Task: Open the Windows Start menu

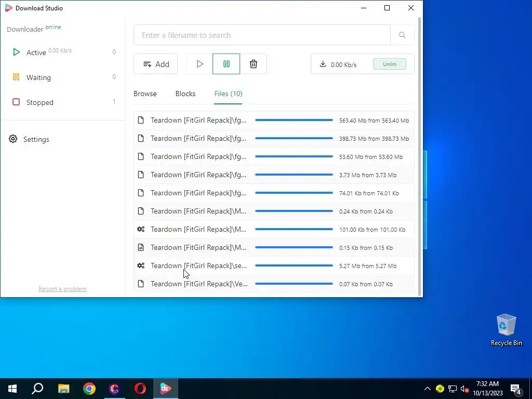Action: click(x=12, y=389)
